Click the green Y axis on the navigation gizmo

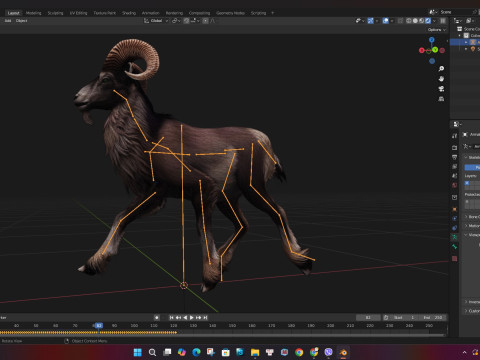tap(435, 50)
